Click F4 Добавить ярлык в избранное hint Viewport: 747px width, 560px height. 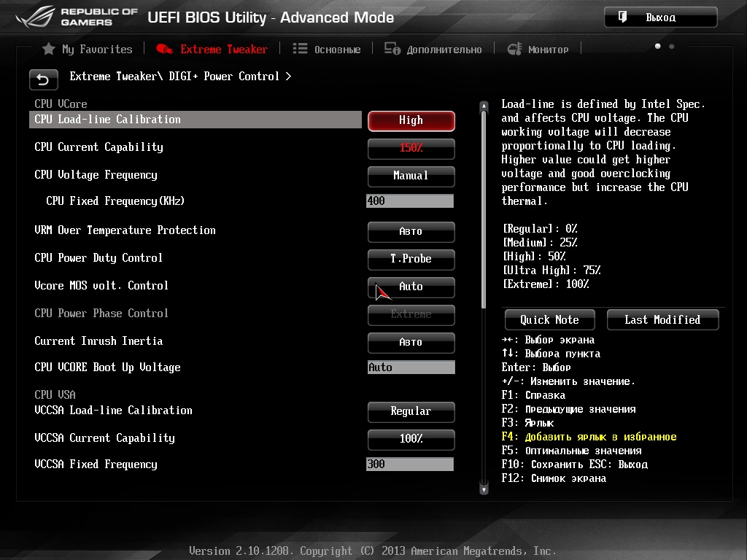pyautogui.click(x=589, y=437)
